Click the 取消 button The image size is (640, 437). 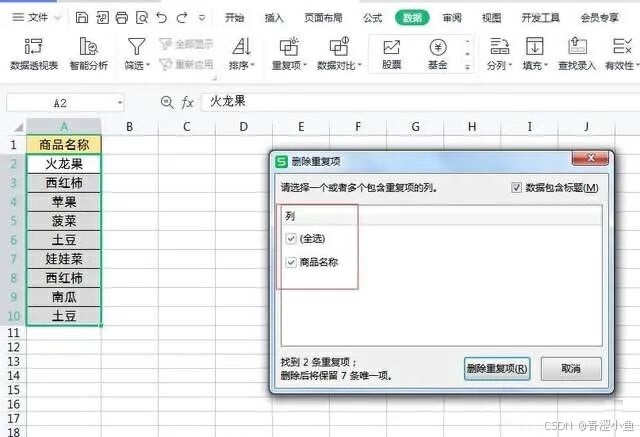coord(571,368)
